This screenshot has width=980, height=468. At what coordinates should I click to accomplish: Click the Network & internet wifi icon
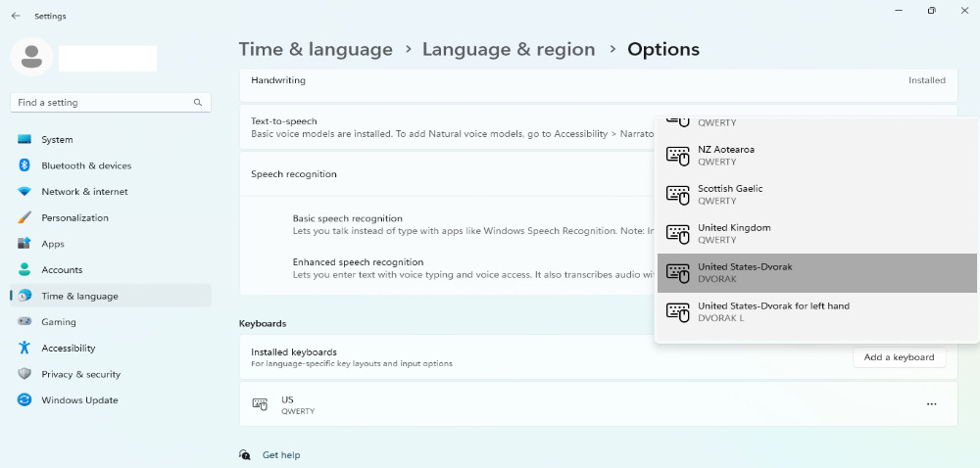pyautogui.click(x=24, y=192)
